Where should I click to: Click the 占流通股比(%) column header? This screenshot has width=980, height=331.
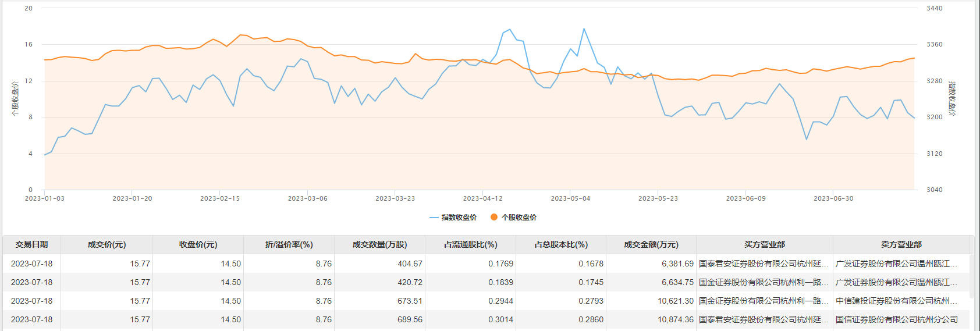click(471, 245)
